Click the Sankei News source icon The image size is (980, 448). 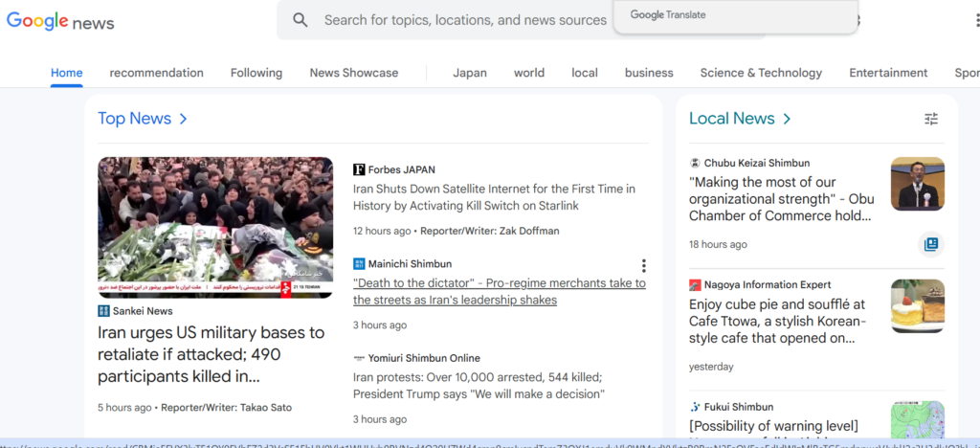click(x=103, y=311)
